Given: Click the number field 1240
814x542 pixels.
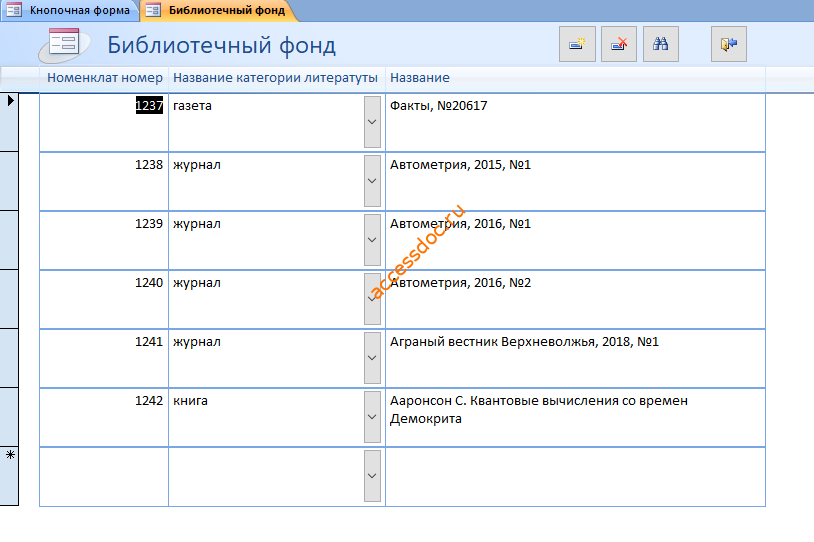Looking at the screenshot, I should (x=104, y=299).
